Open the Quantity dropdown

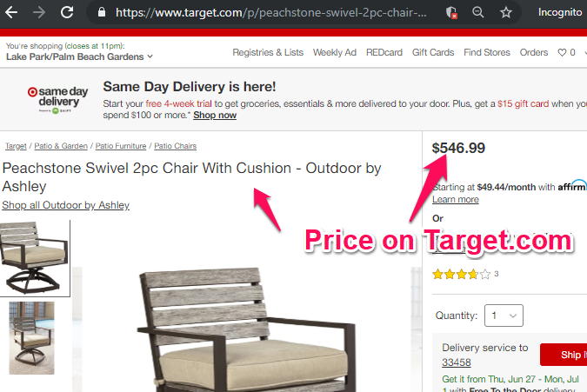click(504, 316)
